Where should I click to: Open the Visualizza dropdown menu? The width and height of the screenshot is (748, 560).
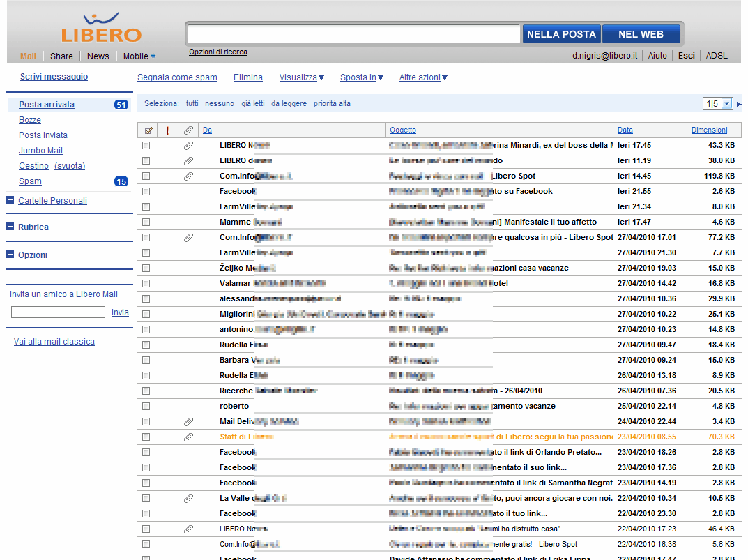(x=301, y=77)
